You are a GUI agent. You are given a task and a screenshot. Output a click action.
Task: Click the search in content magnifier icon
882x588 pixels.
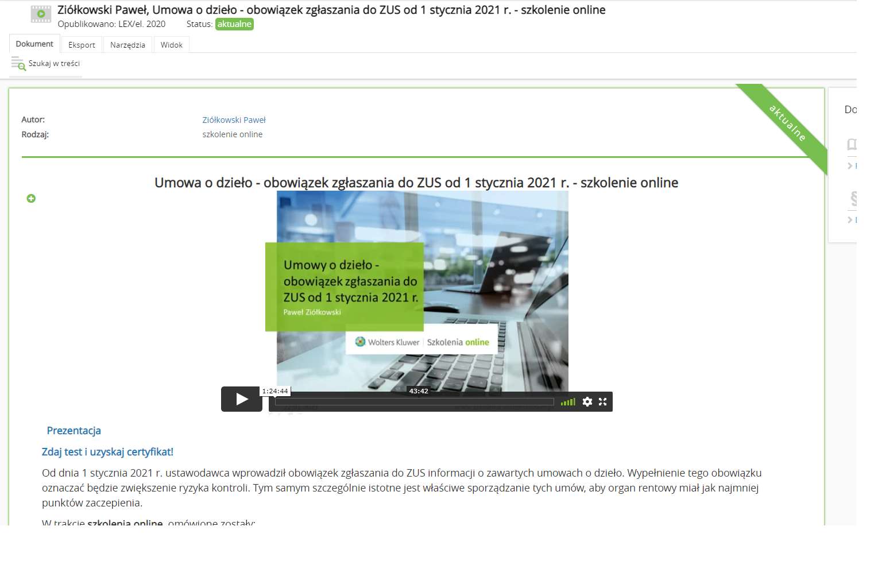(18, 64)
